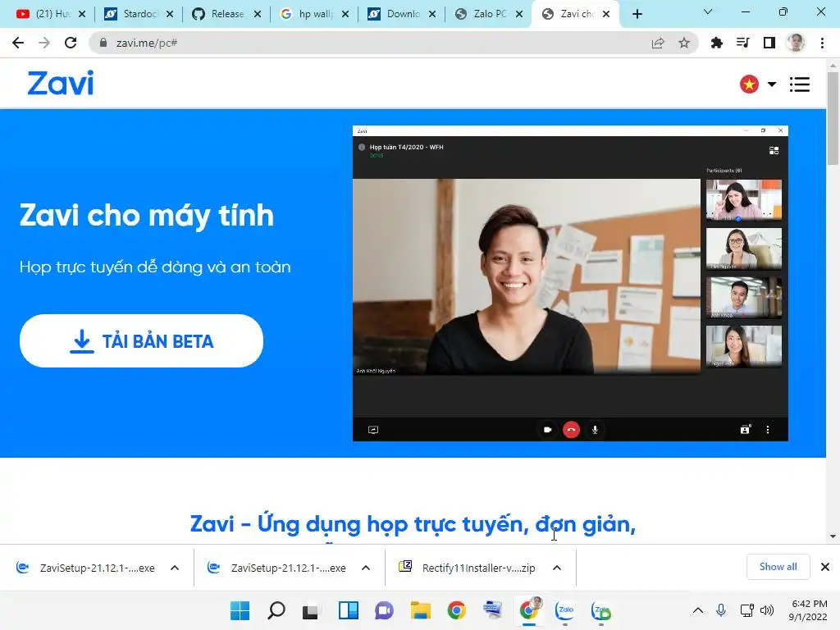Expand options for second ZaviSetup download
The height and width of the screenshot is (630, 840).
pos(366,568)
